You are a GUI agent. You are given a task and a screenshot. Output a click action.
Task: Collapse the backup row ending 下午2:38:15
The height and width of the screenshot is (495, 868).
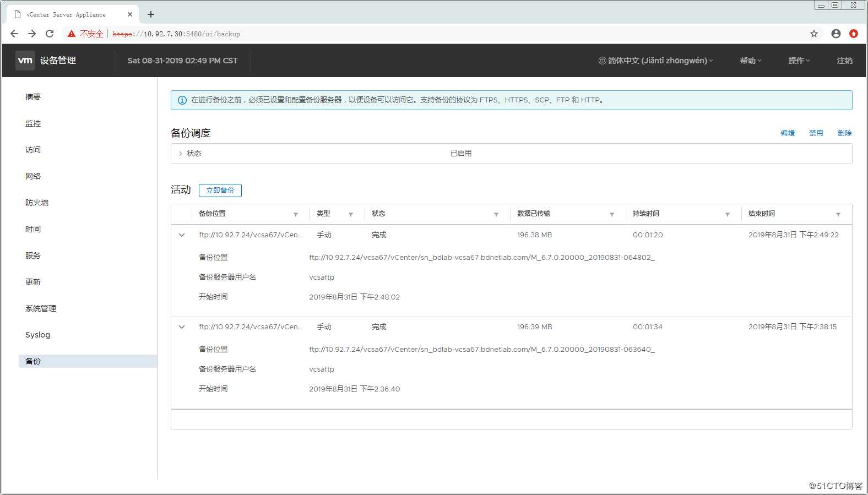click(182, 327)
